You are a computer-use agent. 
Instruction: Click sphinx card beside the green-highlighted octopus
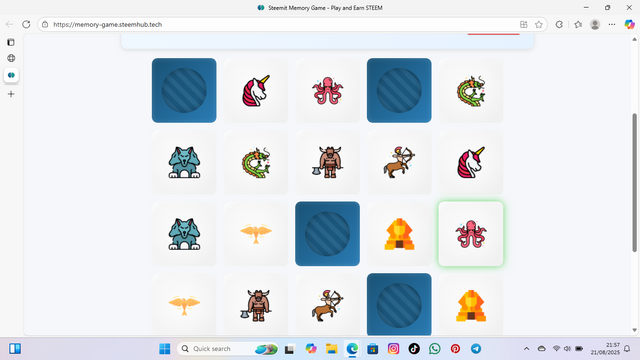[399, 233]
